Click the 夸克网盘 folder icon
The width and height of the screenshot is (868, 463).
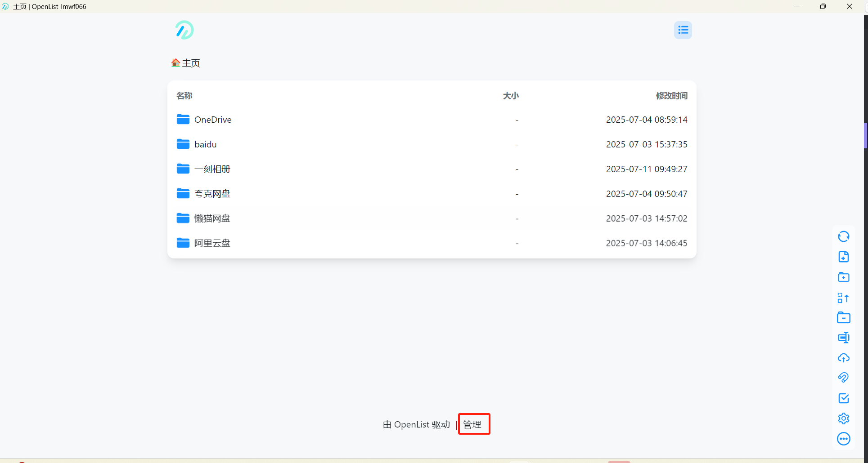pyautogui.click(x=183, y=193)
